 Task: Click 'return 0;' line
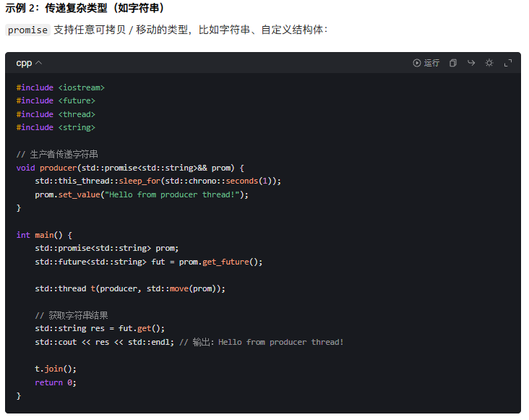click(56, 382)
